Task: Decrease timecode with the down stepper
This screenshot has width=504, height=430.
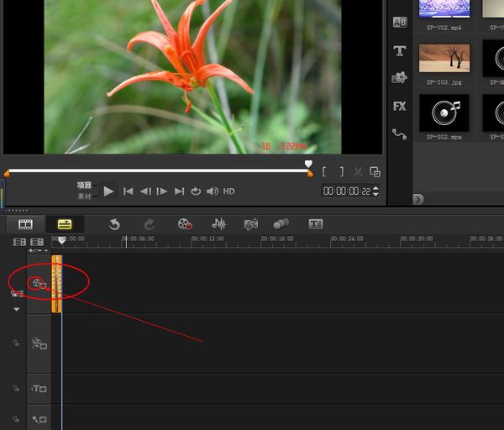Action: click(x=375, y=194)
